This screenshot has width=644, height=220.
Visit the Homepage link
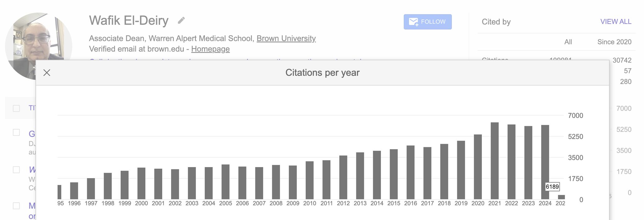[210, 49]
